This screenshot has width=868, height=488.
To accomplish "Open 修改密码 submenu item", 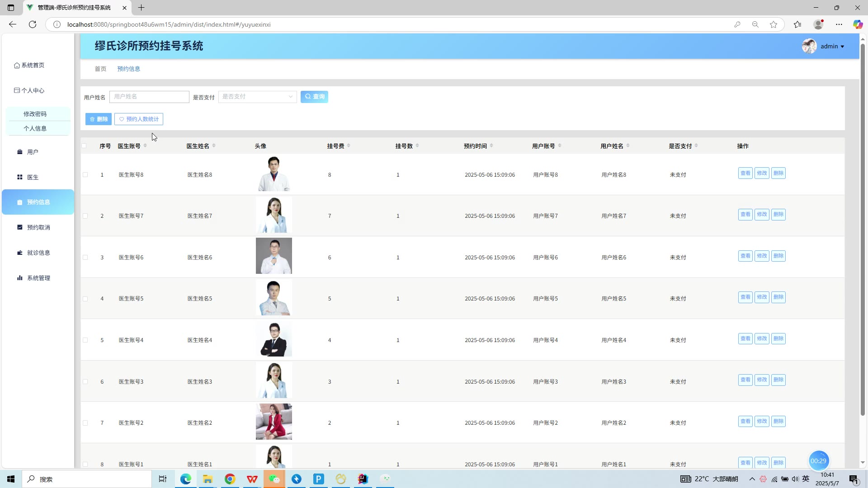I will pyautogui.click(x=35, y=114).
